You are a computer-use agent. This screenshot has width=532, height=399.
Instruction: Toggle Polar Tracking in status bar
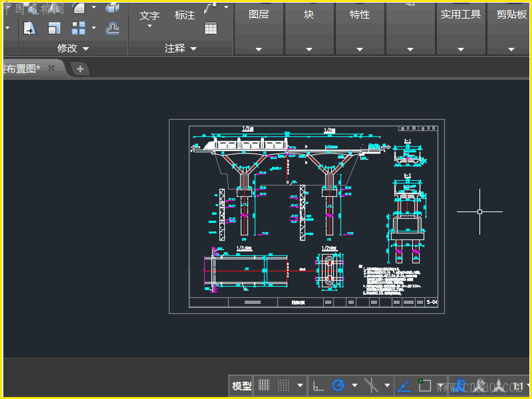[x=338, y=385]
